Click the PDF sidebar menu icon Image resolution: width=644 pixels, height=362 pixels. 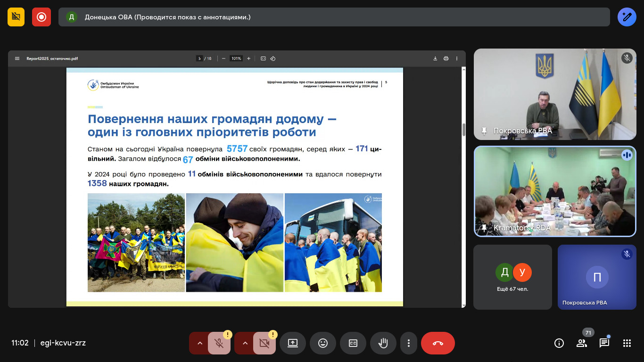[17, 58]
